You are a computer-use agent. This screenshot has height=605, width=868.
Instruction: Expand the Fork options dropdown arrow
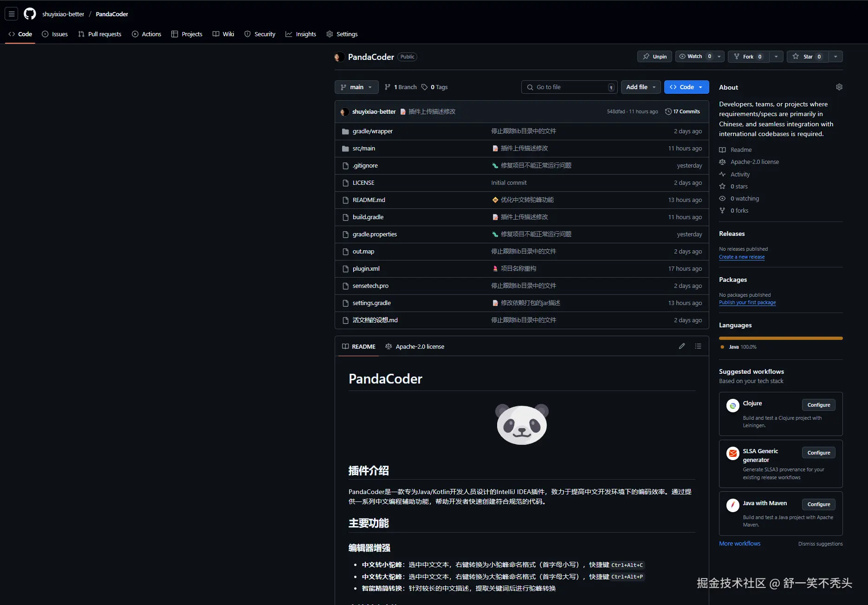[x=776, y=57]
